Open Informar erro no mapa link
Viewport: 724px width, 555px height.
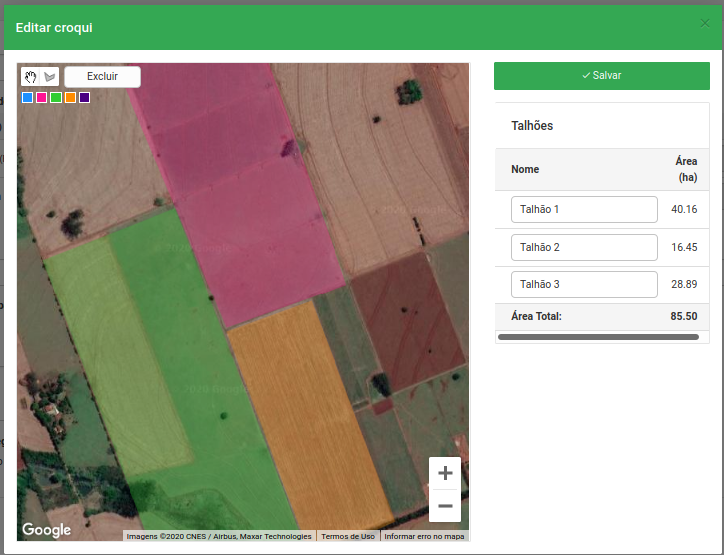(424, 536)
